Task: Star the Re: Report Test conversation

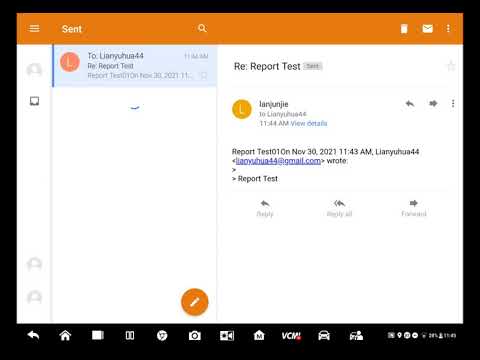Action: point(451,66)
